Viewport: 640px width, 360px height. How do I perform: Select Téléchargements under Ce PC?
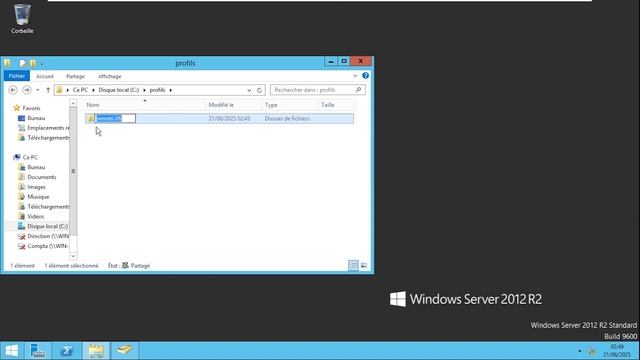48,207
